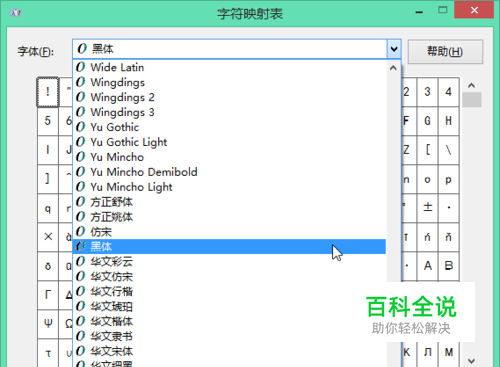The width and height of the screenshot is (500, 367).
Task: Select the ň character cell
Action: click(449, 237)
